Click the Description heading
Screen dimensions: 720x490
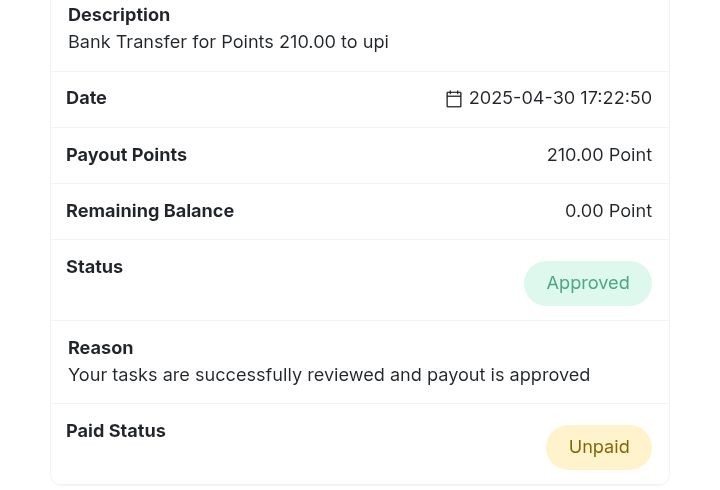[119, 15]
